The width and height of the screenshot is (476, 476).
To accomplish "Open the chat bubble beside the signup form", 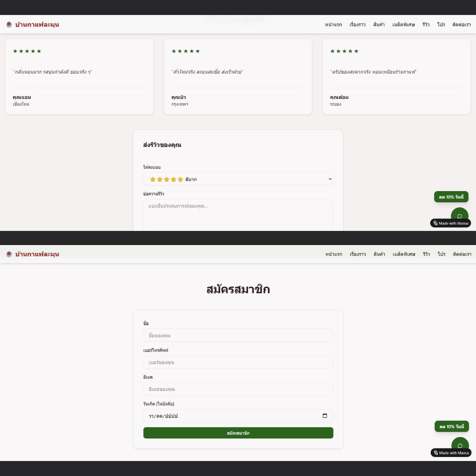I will coord(460,445).
